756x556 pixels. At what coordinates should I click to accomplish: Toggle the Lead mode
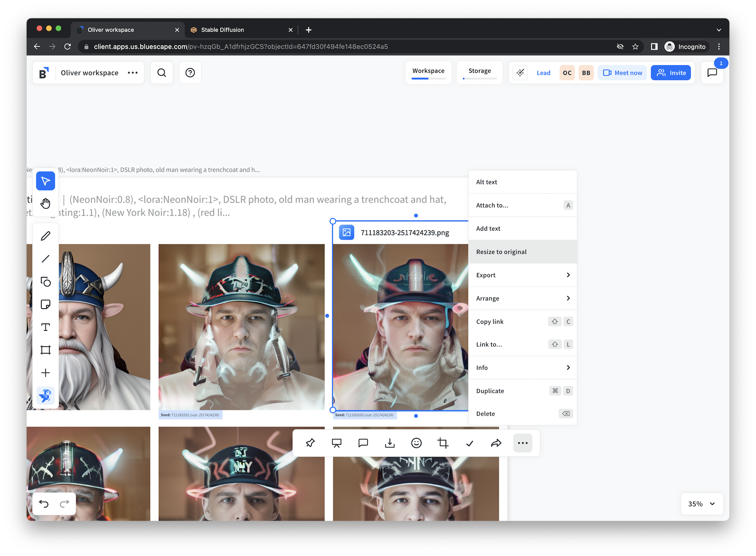[x=543, y=73]
